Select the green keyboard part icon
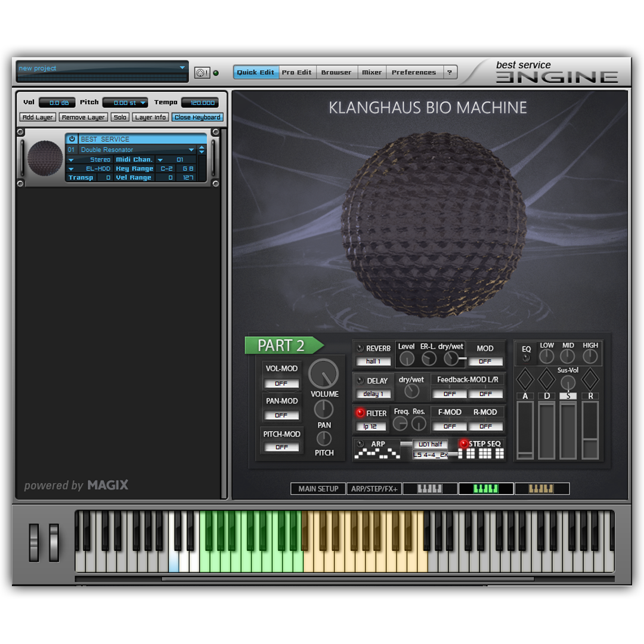This screenshot has height=644, width=644. point(485,489)
